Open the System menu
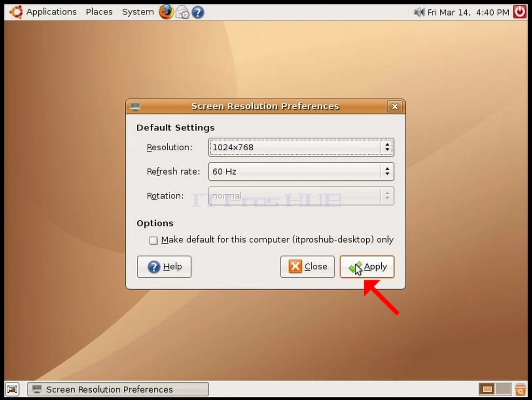 [138, 12]
